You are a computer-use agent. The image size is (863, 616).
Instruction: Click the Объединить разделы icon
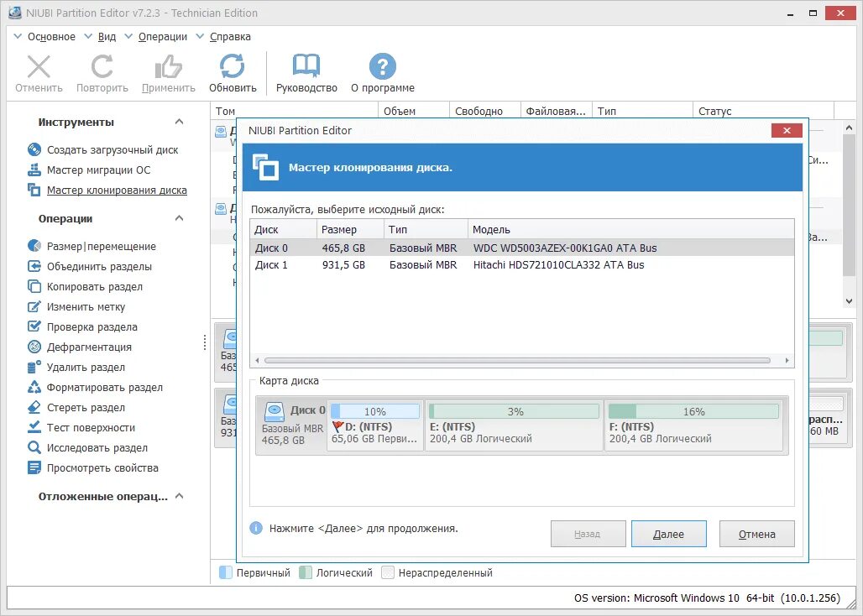[x=34, y=266]
